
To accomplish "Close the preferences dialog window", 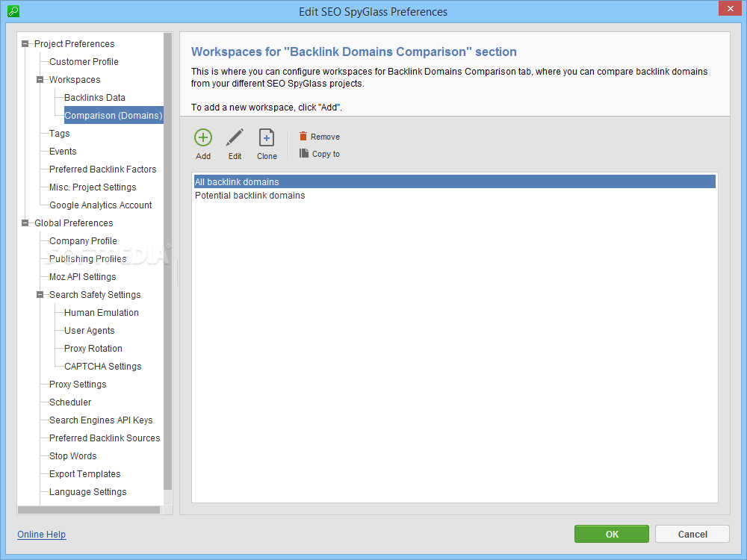I will click(x=731, y=8).
